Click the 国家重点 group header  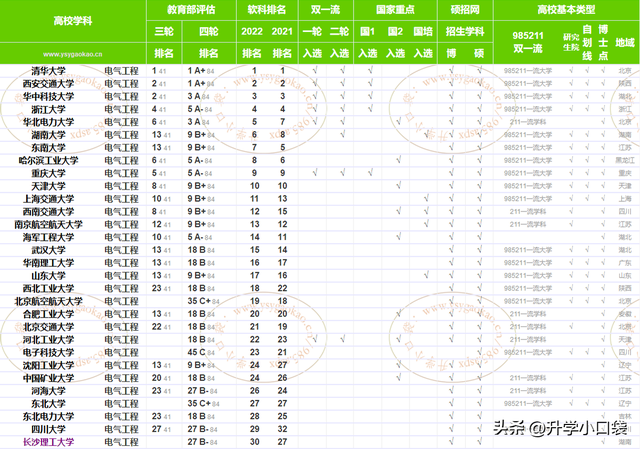[x=395, y=10]
